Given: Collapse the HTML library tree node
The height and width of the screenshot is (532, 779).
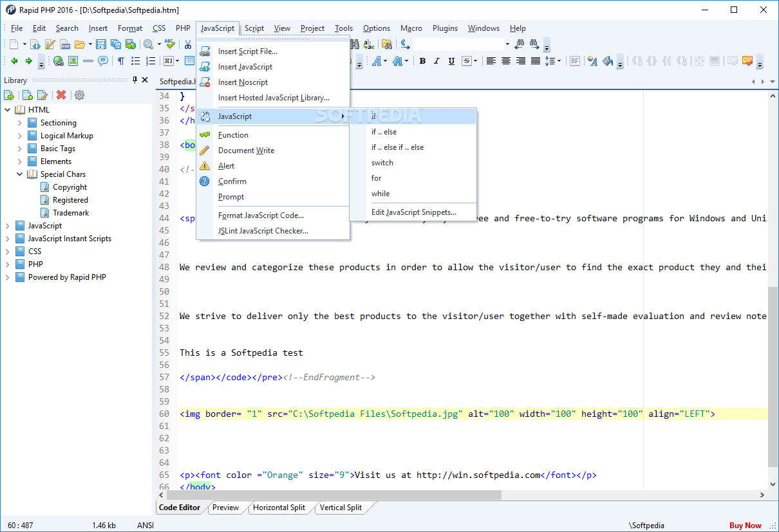Looking at the screenshot, I should (x=8, y=110).
